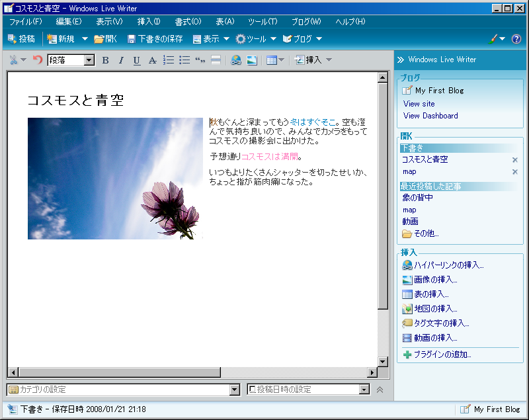Image resolution: width=529 pixels, height=420 pixels.
Task: Click 動画の挿入... in the sidebar
Action: (430, 338)
